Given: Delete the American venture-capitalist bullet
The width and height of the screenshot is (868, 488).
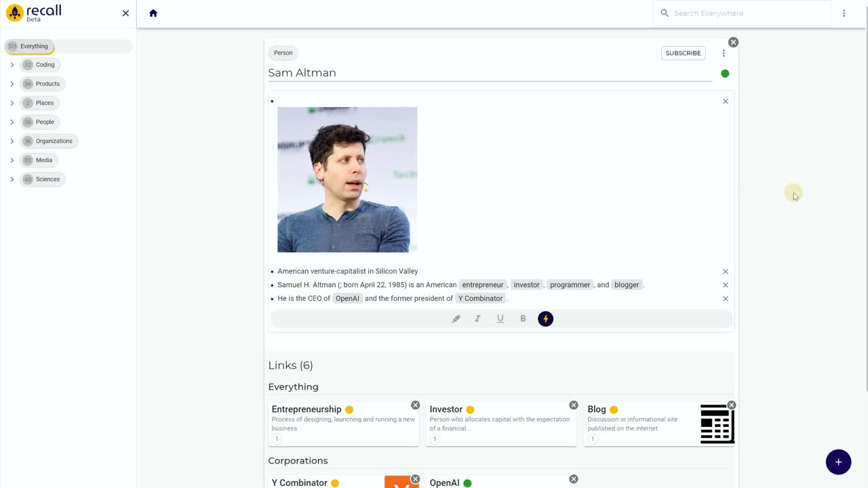Looking at the screenshot, I should (x=726, y=271).
